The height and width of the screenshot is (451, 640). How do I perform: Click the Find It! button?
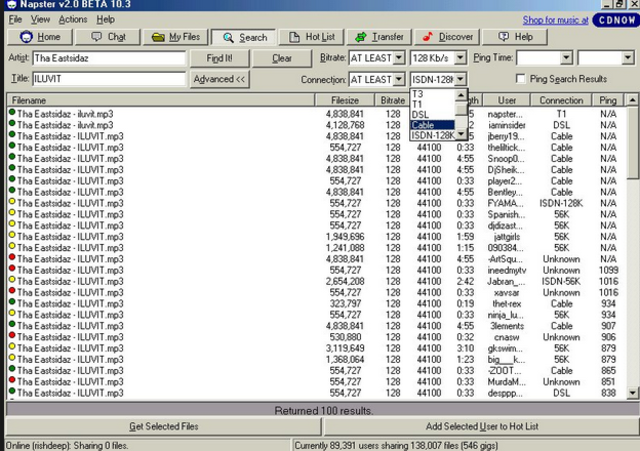tap(220, 58)
